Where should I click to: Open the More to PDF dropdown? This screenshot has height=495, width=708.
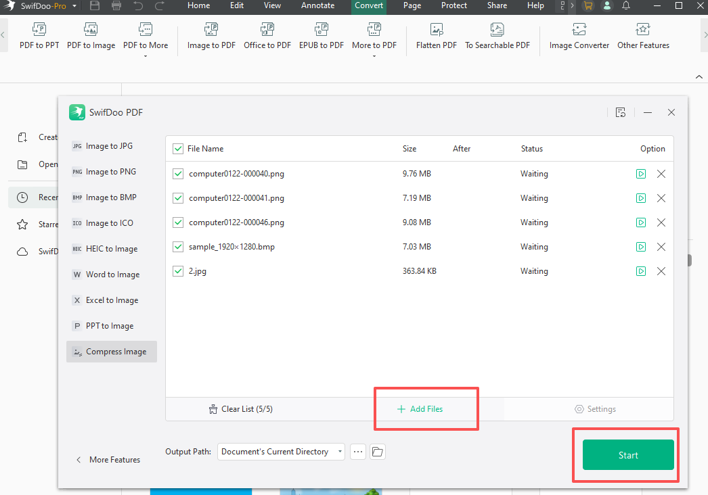pyautogui.click(x=374, y=37)
